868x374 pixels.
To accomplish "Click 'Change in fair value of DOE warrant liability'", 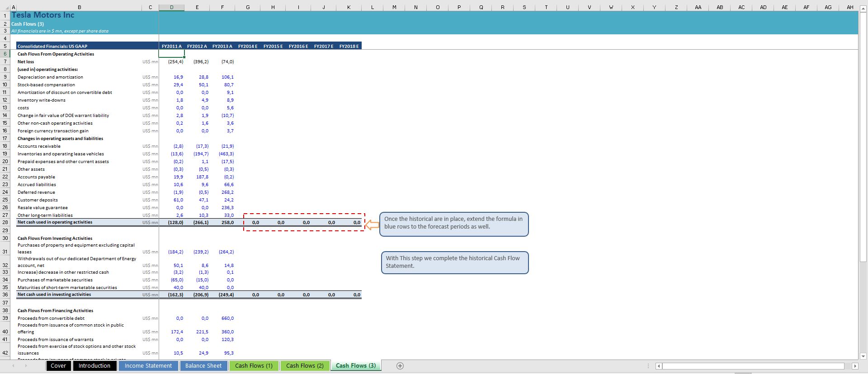I will [63, 116].
